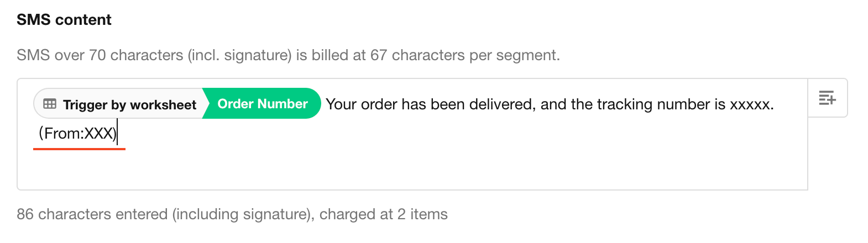Place cursor before the word 'Your'
The image size is (868, 243).
point(326,104)
